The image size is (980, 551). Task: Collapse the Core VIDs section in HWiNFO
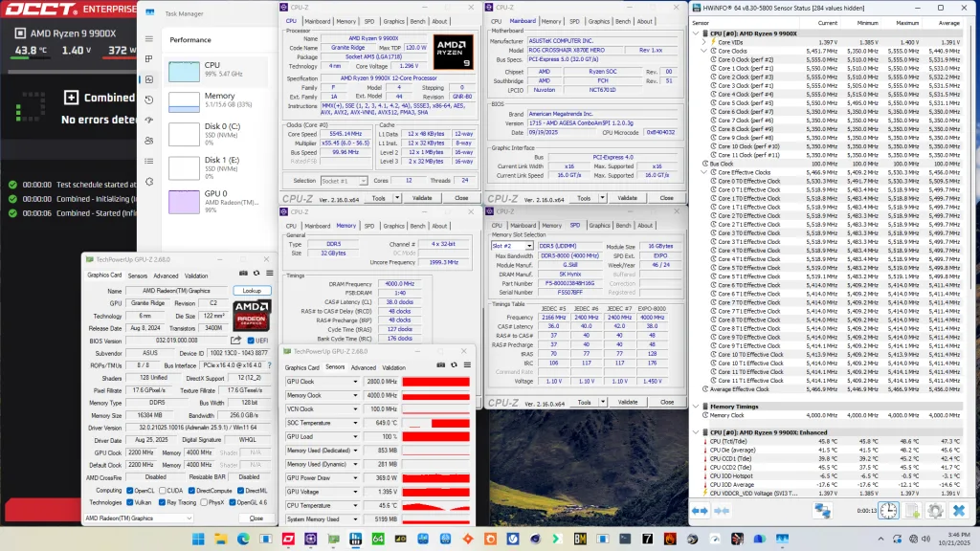click(702, 42)
